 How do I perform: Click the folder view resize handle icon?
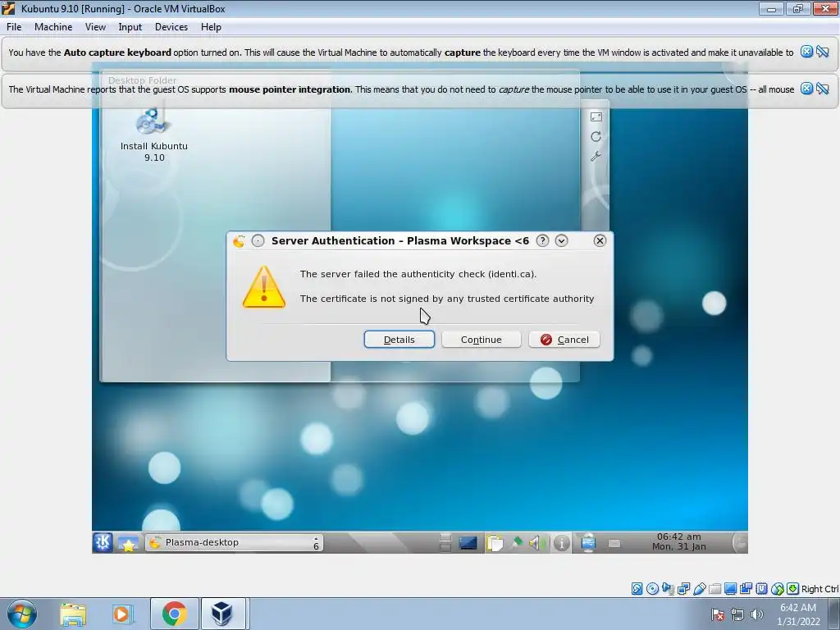click(x=596, y=116)
